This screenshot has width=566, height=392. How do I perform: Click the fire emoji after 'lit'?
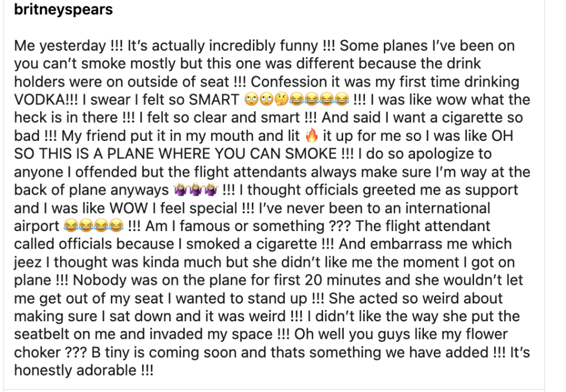click(311, 136)
